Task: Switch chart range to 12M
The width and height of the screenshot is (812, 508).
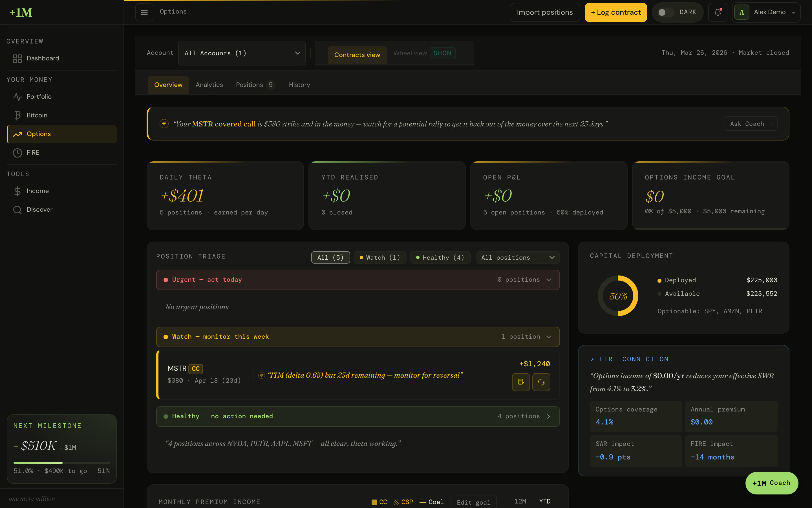Action: pos(520,501)
